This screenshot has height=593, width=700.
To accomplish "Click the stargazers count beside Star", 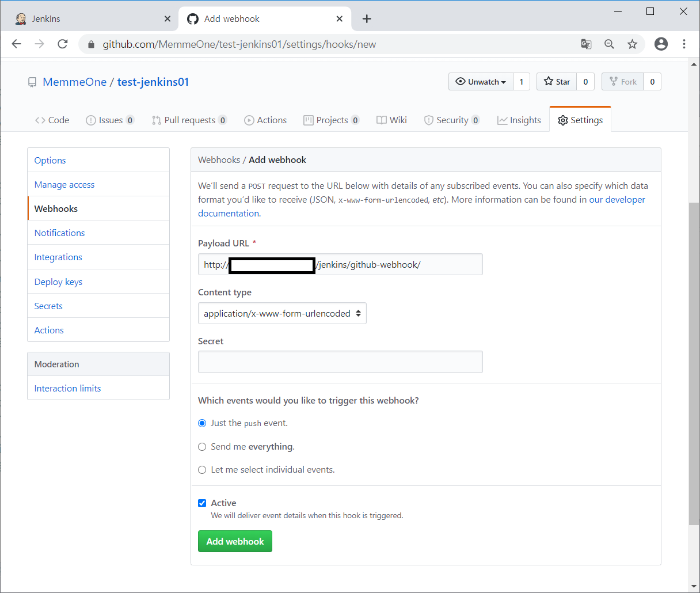I will point(585,82).
